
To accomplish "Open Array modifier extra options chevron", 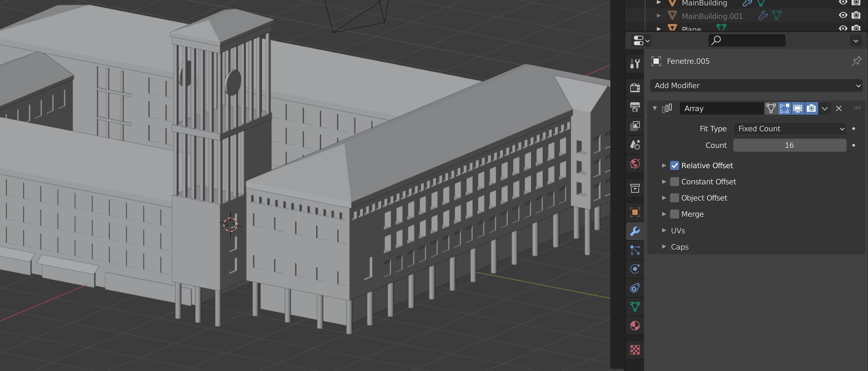I will 825,108.
